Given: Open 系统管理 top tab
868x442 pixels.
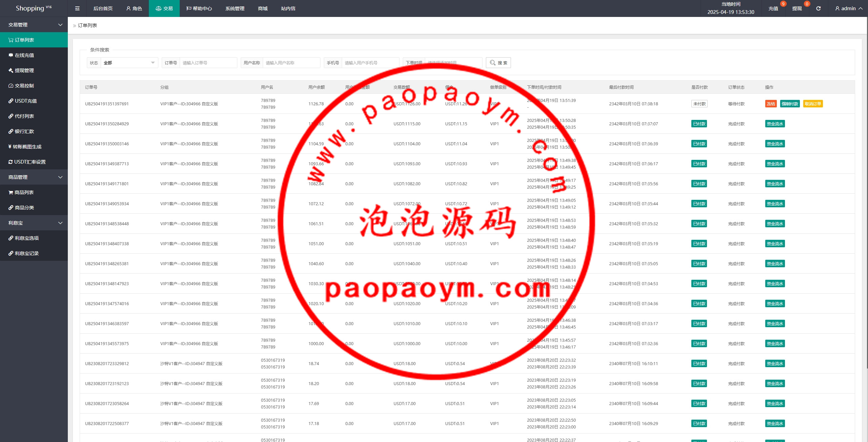Looking at the screenshot, I should 235,8.
